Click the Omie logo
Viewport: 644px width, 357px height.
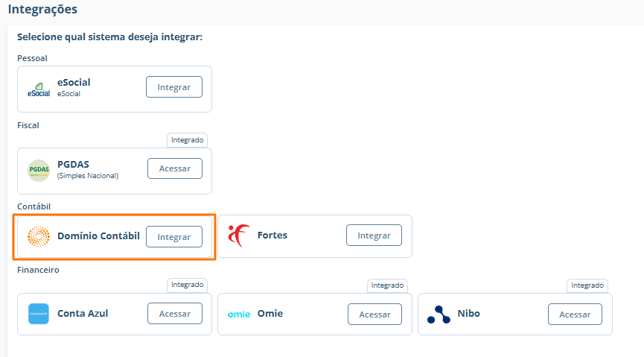(x=239, y=315)
